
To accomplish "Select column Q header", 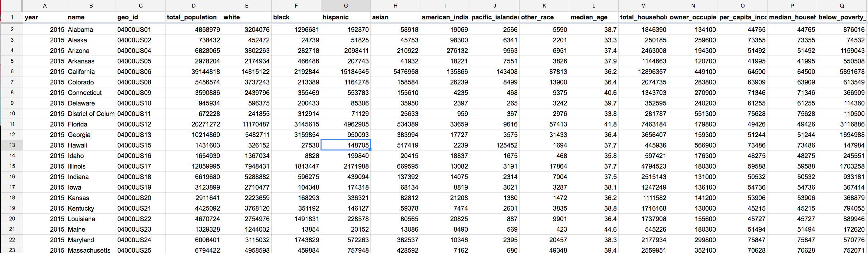I will [842, 6].
